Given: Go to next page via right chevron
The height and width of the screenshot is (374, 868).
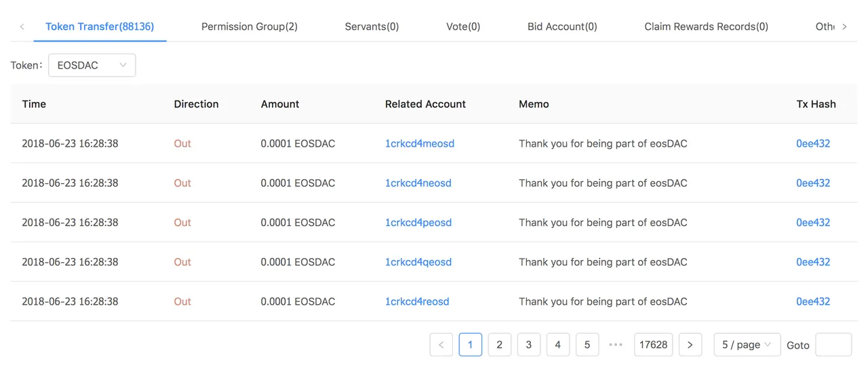Looking at the screenshot, I should (690, 345).
